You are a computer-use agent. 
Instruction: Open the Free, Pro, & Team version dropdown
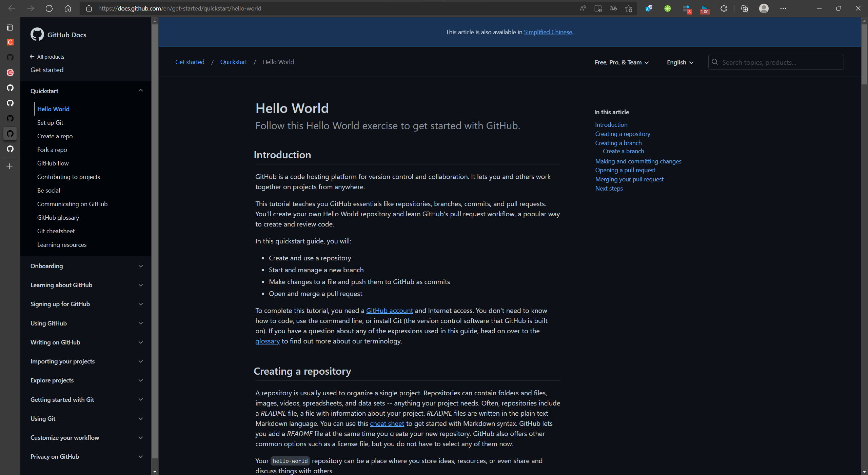point(622,62)
